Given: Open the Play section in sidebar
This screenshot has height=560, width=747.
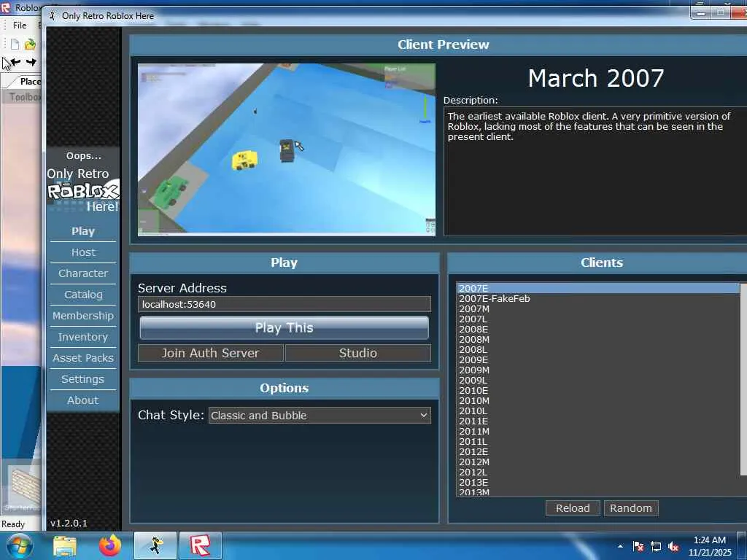Looking at the screenshot, I should coord(83,231).
